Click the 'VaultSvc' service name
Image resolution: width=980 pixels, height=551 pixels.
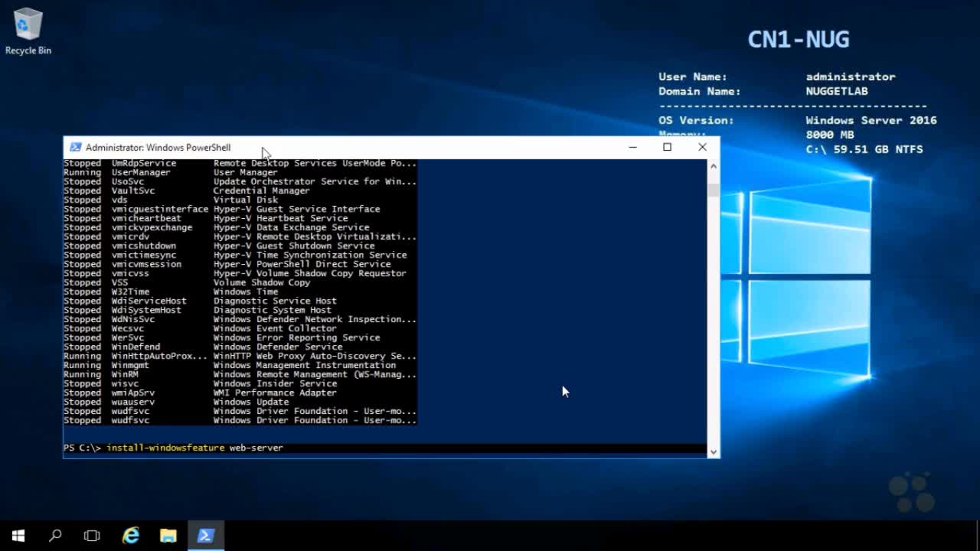coord(133,191)
